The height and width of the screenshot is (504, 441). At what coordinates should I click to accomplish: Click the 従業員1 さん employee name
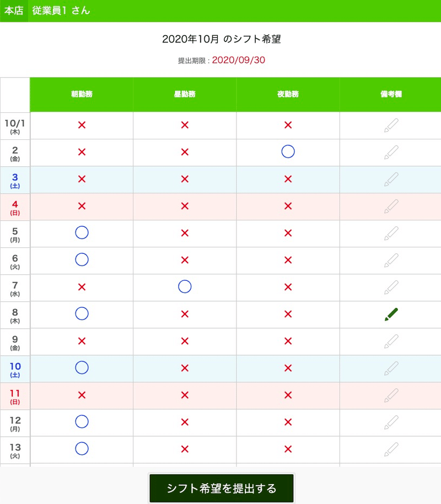coord(61,10)
